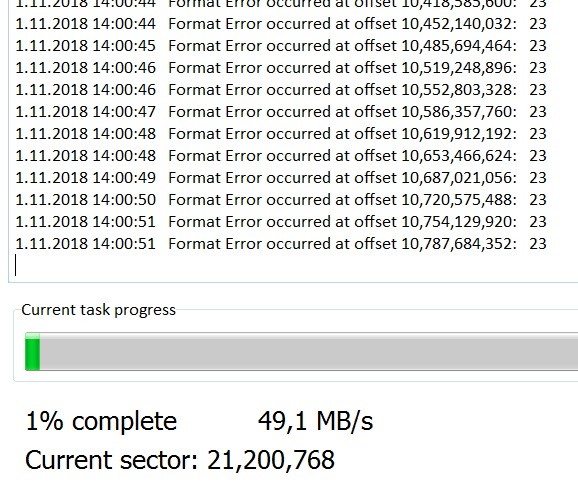Screen dimensions: 578x484
Task: Click the log entry at offset 10,586,357,760
Action: (x=281, y=112)
